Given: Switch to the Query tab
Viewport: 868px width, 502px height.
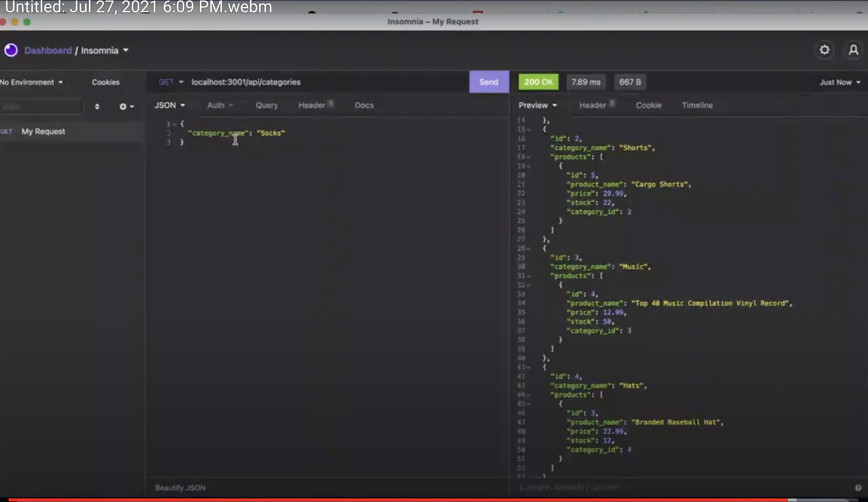Looking at the screenshot, I should (x=266, y=105).
